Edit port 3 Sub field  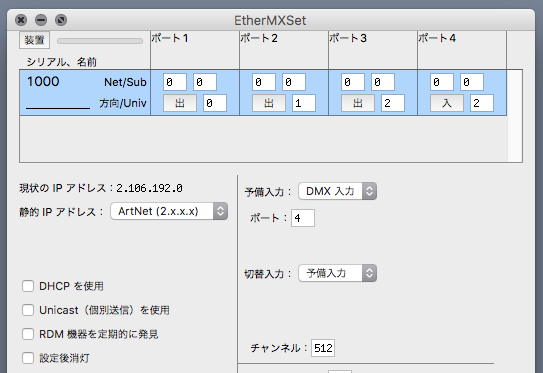click(x=383, y=82)
